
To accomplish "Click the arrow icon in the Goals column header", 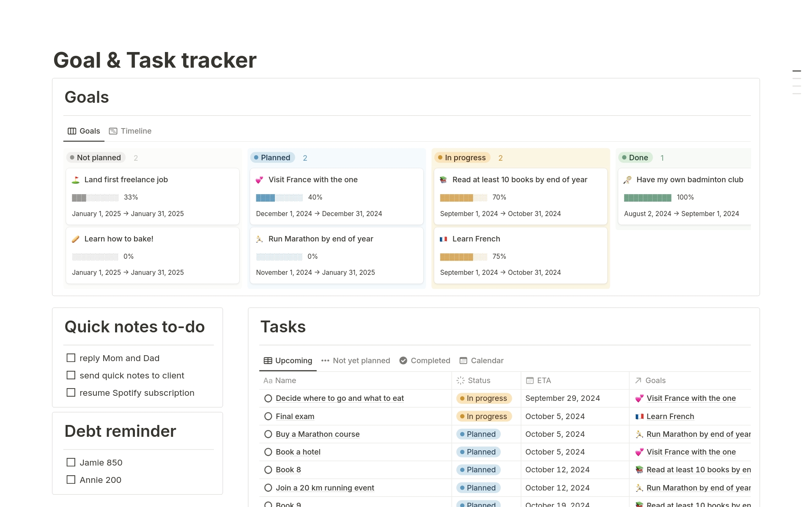I will tap(638, 381).
